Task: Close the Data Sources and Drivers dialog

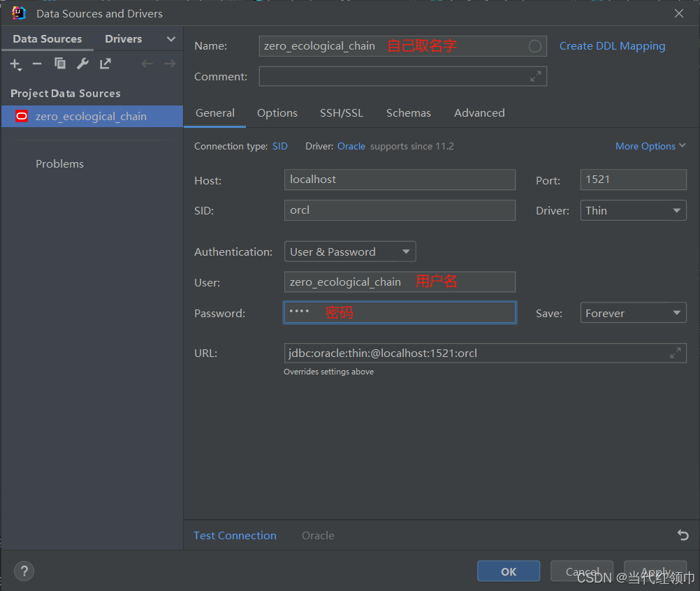Action: point(679,13)
